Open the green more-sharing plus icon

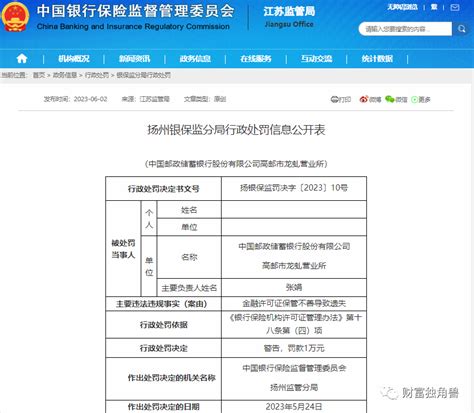point(414,99)
